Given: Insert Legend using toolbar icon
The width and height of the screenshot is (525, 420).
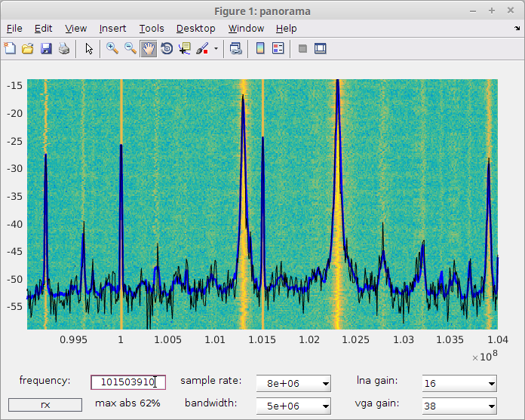Looking at the screenshot, I should tap(278, 48).
